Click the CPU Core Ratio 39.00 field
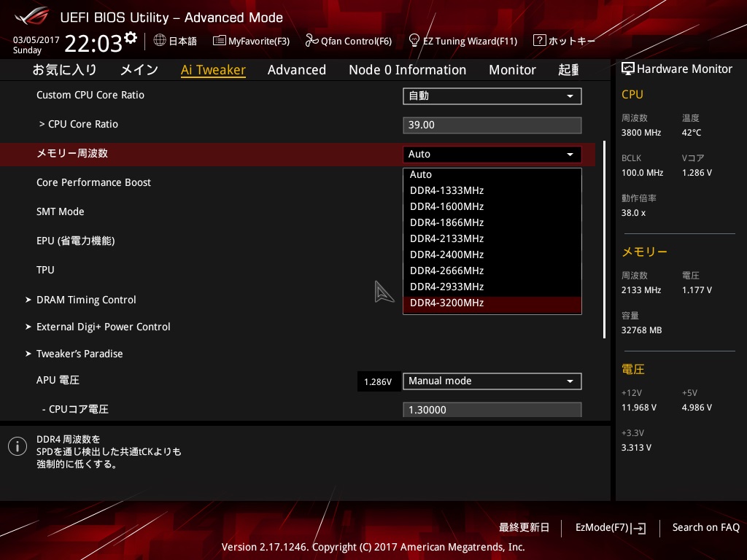747x560 pixels. click(492, 125)
